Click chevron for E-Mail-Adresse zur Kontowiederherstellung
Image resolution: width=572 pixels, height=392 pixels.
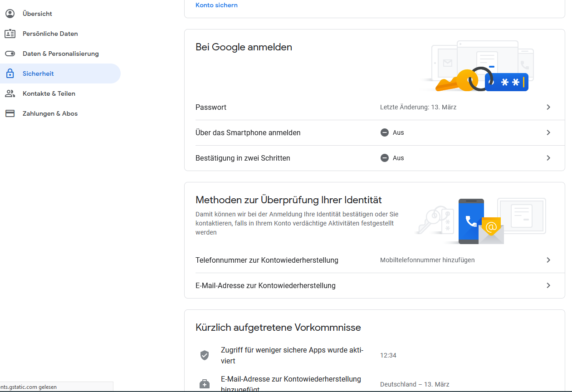pos(548,285)
